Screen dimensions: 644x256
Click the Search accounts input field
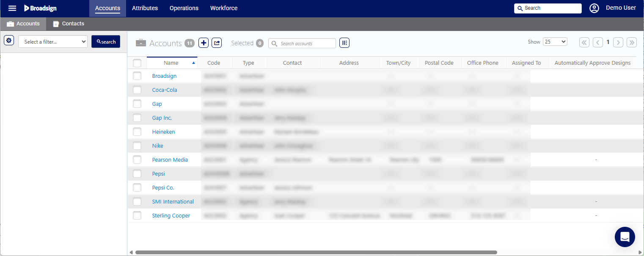[x=302, y=43]
